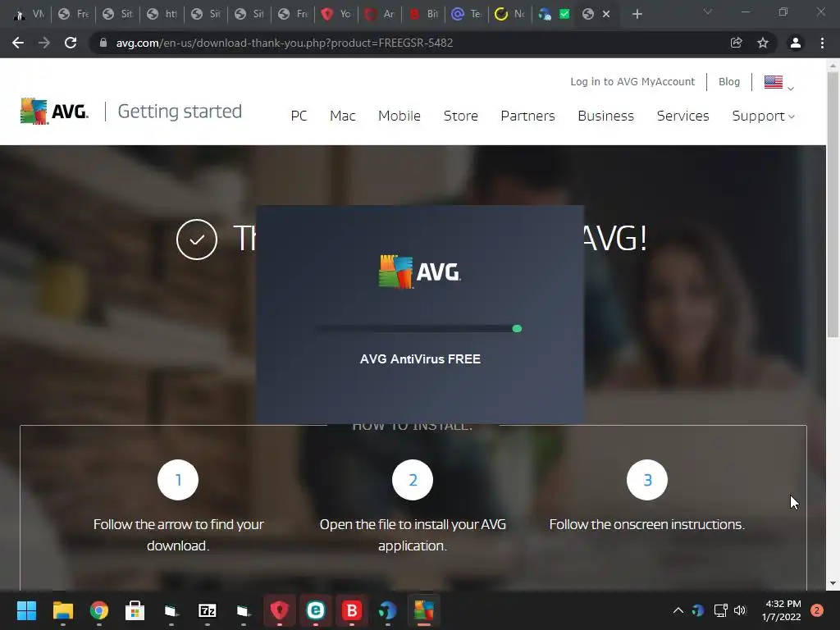Click the page's vertical scrollbar thumb
The width and height of the screenshot is (840, 630).
(833, 204)
